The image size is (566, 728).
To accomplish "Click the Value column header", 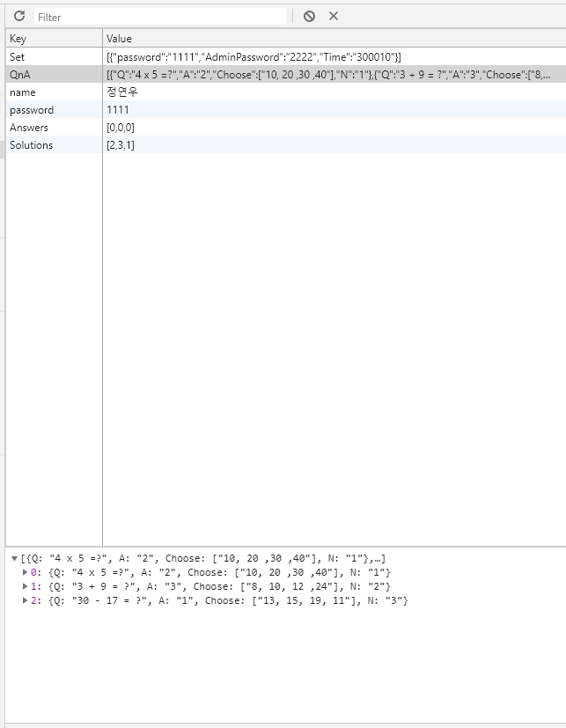I will click(x=119, y=39).
